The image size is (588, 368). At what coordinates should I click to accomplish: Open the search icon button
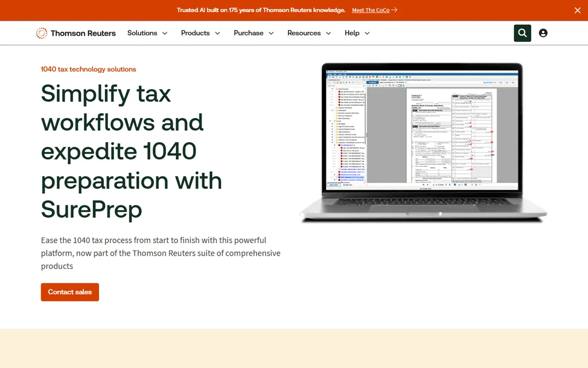point(522,33)
